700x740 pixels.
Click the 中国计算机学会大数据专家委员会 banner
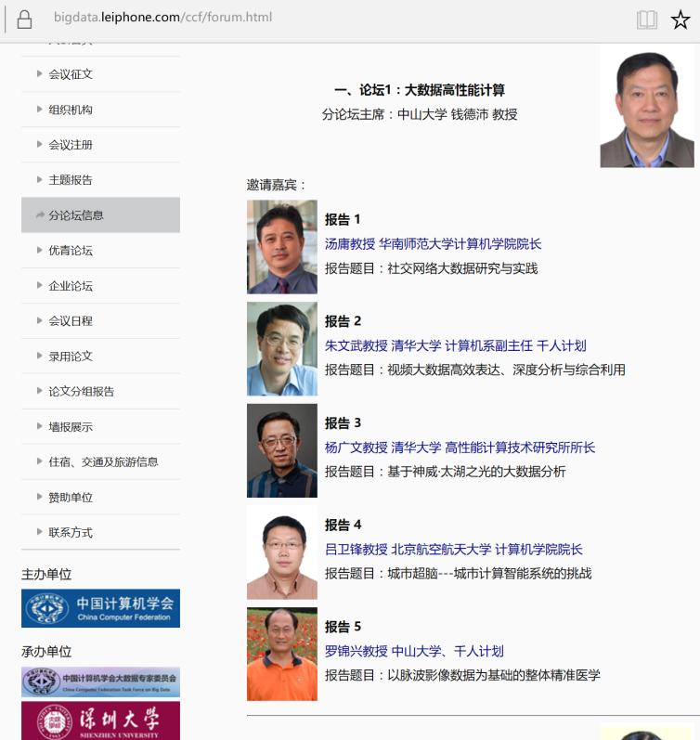pyautogui.click(x=100, y=682)
